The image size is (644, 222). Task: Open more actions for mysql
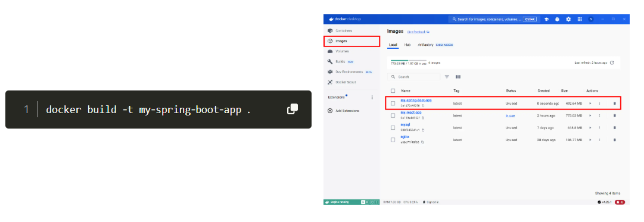click(600, 127)
